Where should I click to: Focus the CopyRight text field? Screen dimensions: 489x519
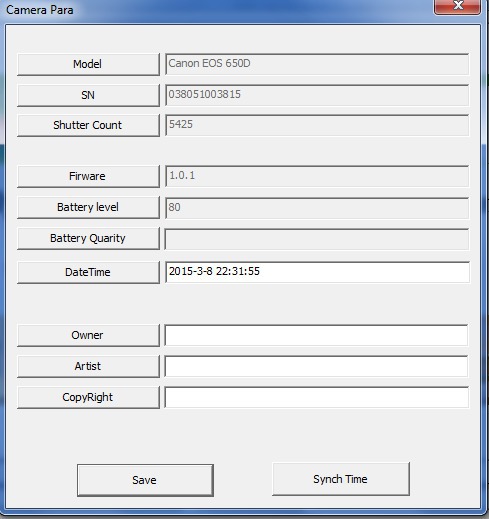tap(317, 397)
